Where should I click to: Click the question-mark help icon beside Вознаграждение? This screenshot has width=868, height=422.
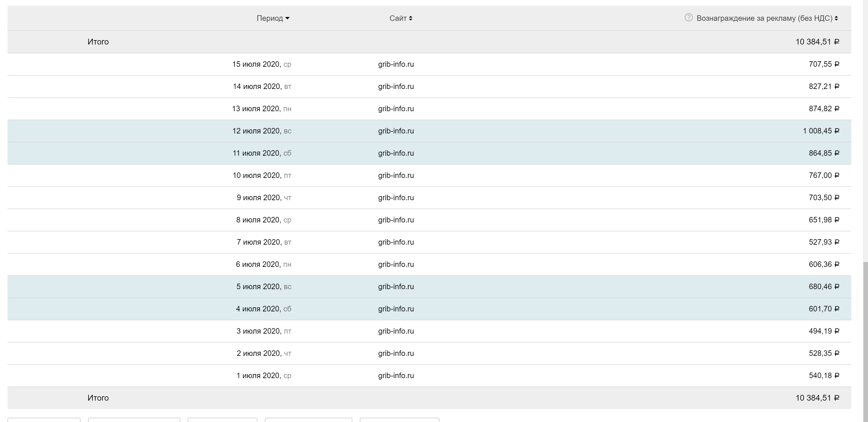click(x=689, y=18)
